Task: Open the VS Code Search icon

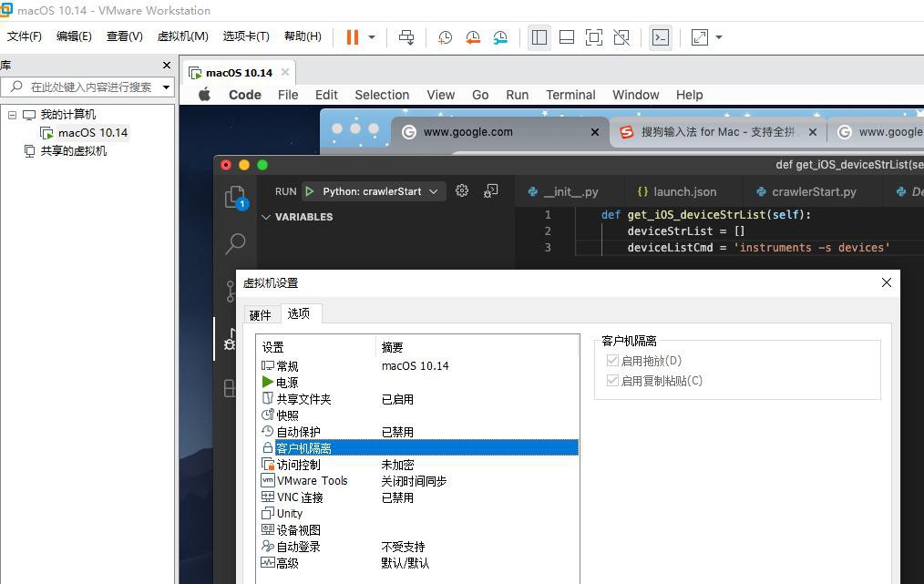Action: point(235,242)
